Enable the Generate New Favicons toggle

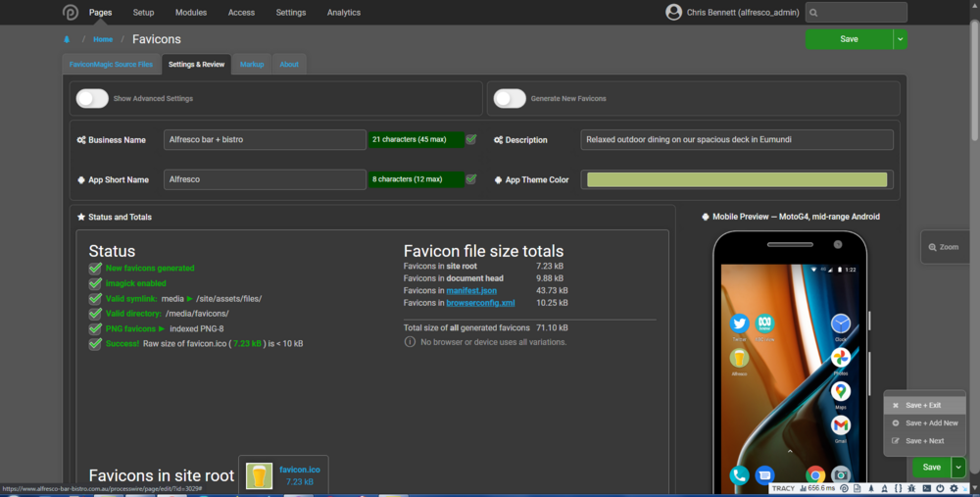(510, 98)
